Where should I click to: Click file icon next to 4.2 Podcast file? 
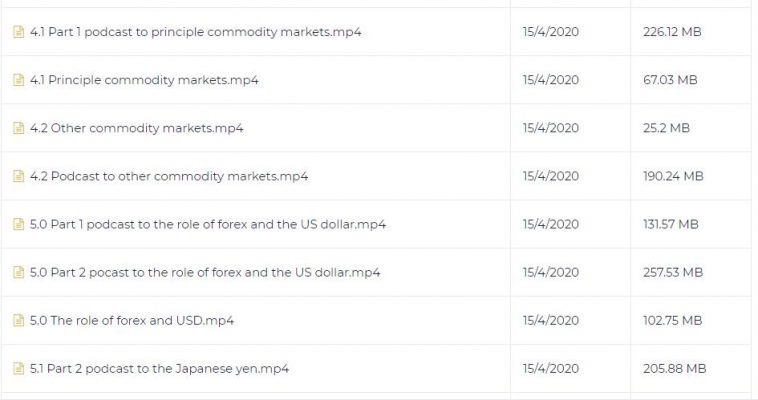coord(18,176)
